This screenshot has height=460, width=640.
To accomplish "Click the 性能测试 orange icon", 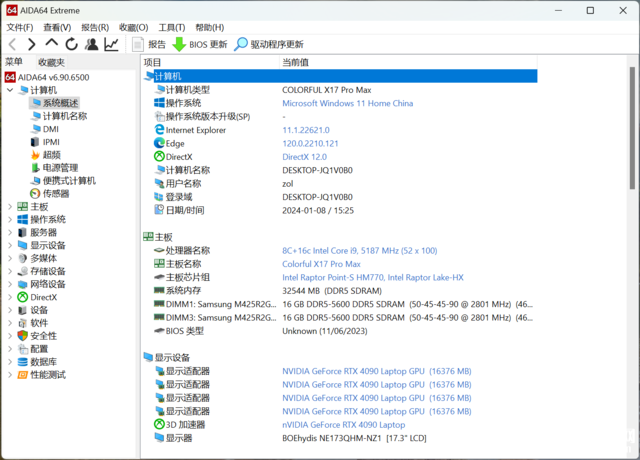I will point(22,375).
